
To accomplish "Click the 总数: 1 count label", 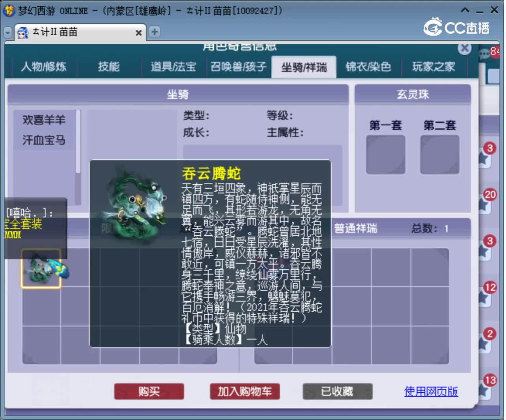I will [x=430, y=229].
